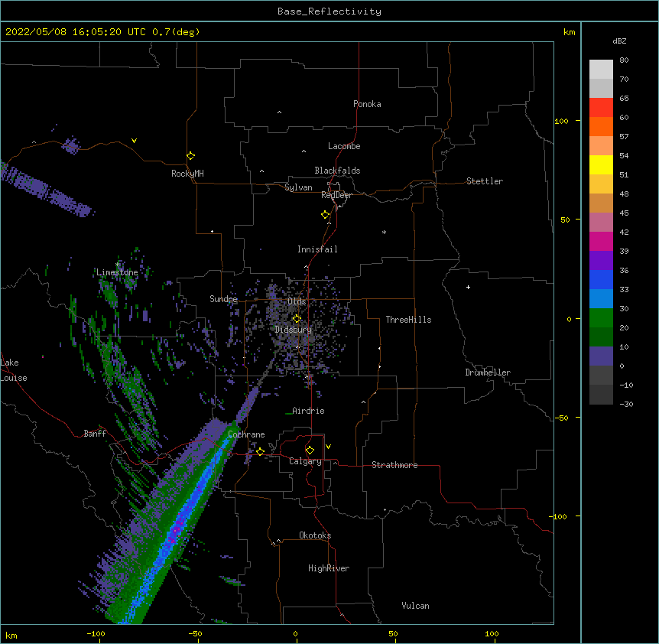
Task: Click the Didsbury label
Action: [x=294, y=330]
